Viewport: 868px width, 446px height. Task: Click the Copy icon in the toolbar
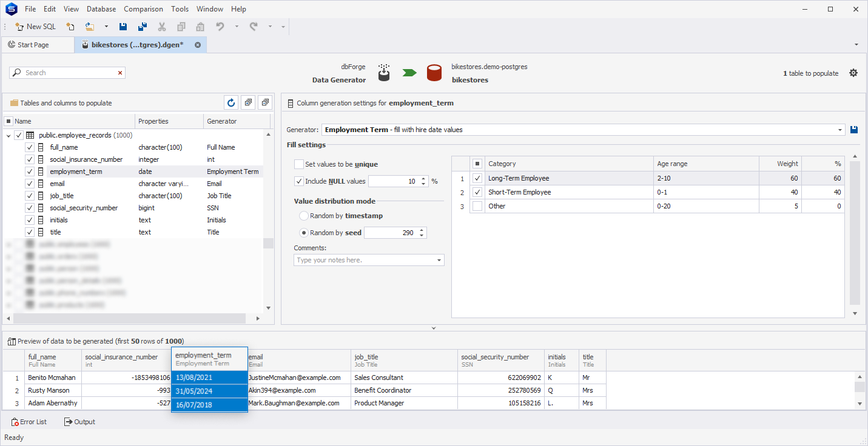click(181, 27)
